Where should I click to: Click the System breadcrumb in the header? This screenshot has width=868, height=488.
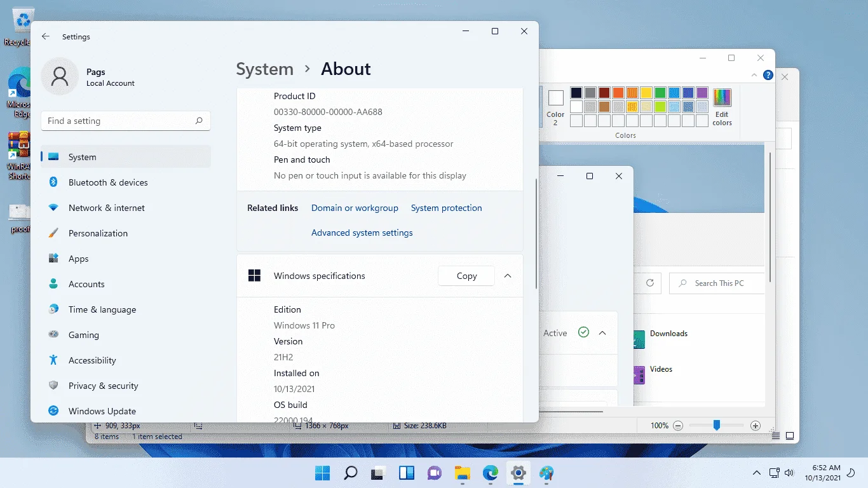pyautogui.click(x=265, y=69)
